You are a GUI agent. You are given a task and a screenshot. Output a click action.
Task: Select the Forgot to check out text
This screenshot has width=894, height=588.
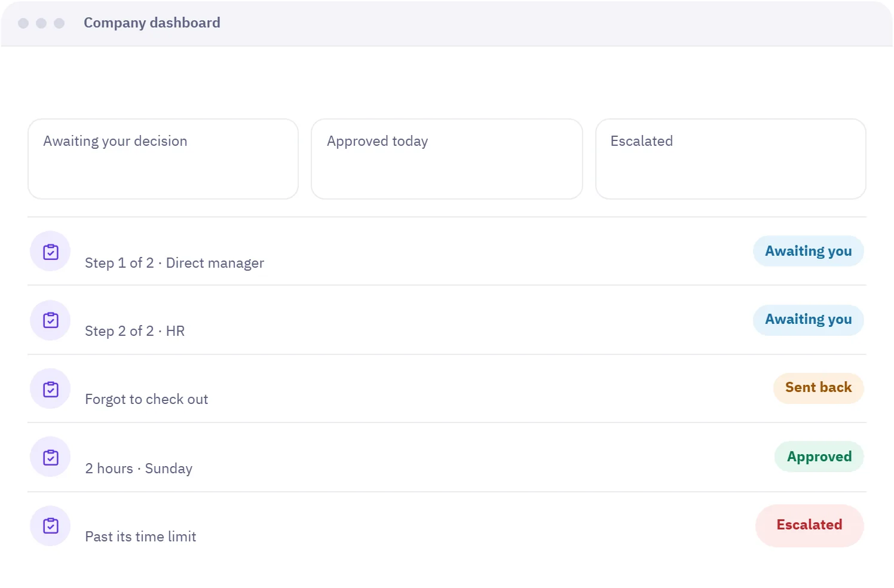pyautogui.click(x=146, y=399)
